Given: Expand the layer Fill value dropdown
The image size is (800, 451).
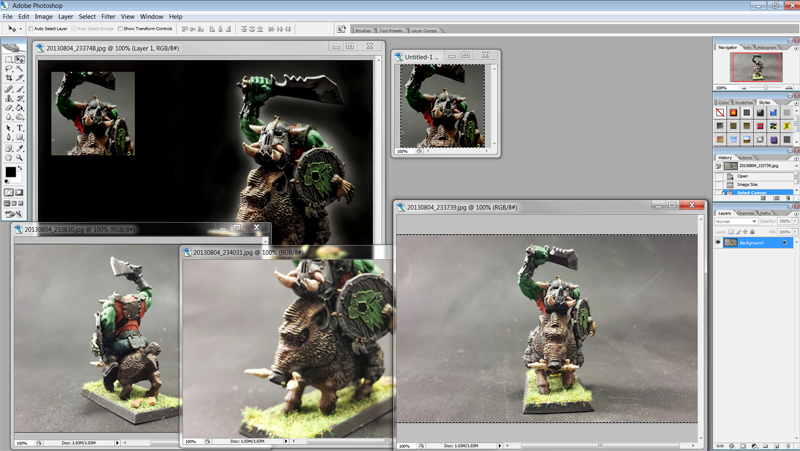Looking at the screenshot, I should click(x=795, y=231).
